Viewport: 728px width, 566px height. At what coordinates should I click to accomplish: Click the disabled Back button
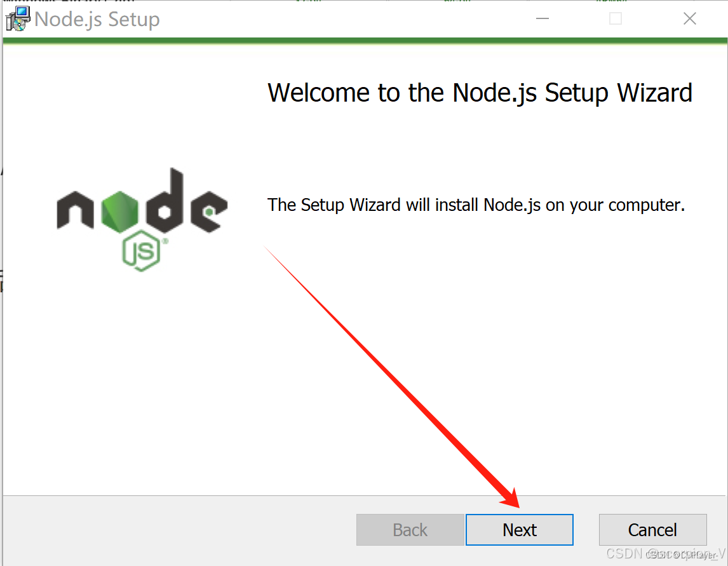tap(410, 530)
